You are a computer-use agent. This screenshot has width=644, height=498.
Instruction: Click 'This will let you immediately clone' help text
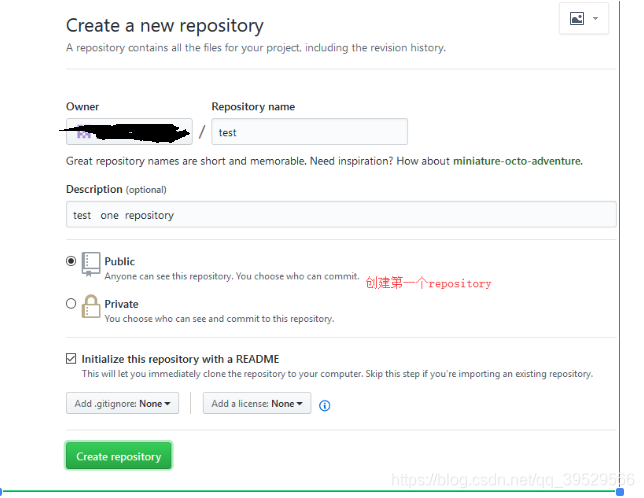[x=337, y=374]
